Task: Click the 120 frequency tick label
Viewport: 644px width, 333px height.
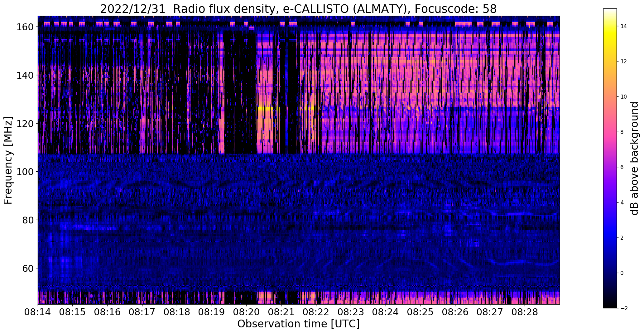Action: pyautogui.click(x=25, y=124)
